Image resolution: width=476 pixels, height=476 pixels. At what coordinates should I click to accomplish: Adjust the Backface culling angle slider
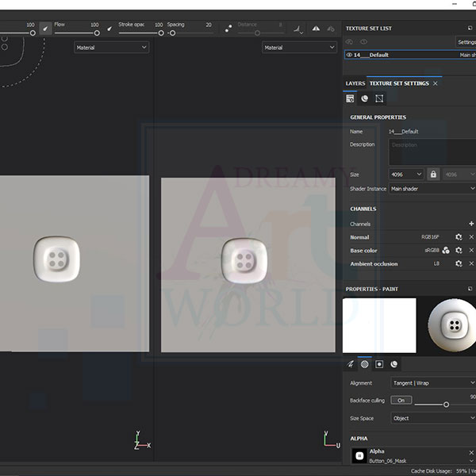coord(446,405)
